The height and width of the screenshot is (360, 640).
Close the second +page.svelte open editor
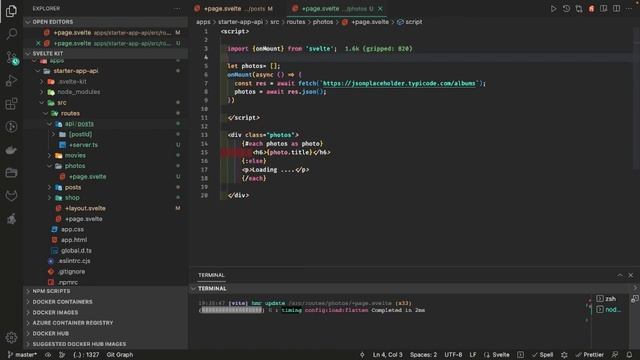(x=38, y=43)
